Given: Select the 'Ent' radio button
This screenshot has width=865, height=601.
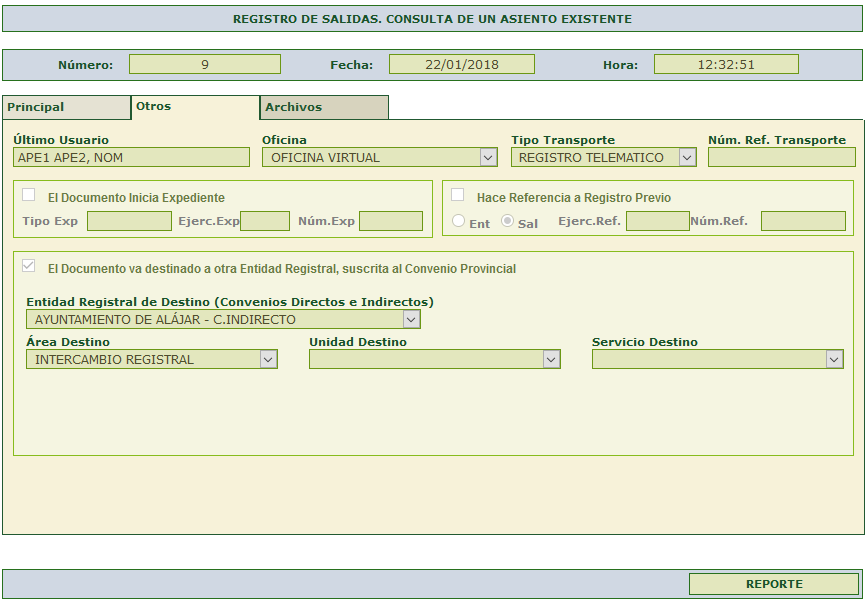Looking at the screenshot, I should pos(458,221).
